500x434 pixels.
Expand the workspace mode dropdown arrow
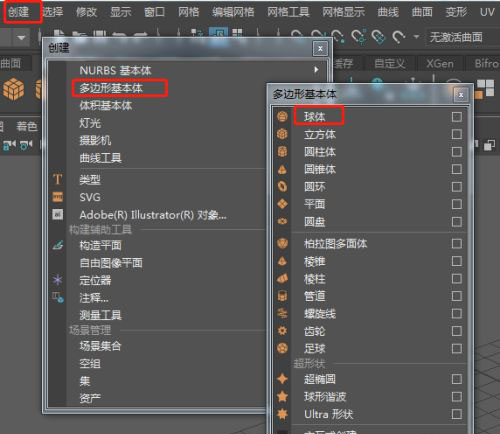pyautogui.click(x=21, y=37)
